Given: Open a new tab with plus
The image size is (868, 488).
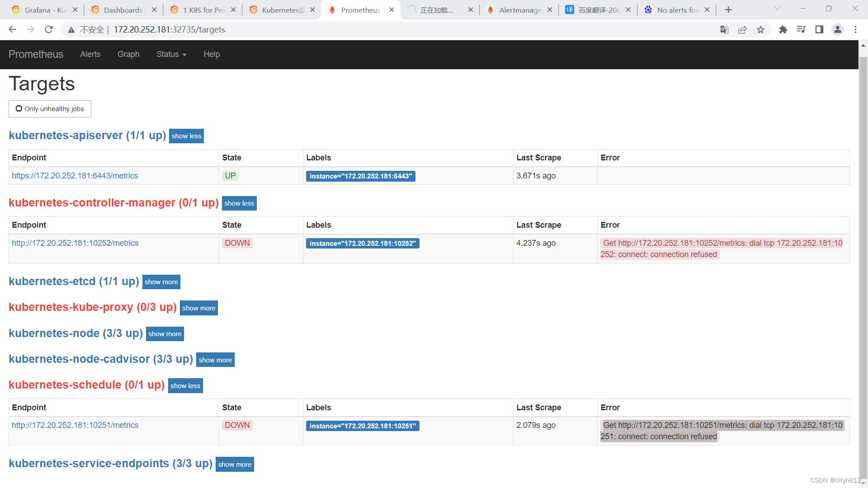Looking at the screenshot, I should pyautogui.click(x=728, y=9).
